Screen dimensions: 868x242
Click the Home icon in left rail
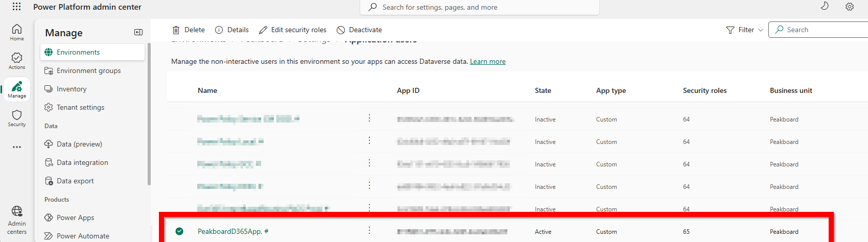tap(17, 32)
